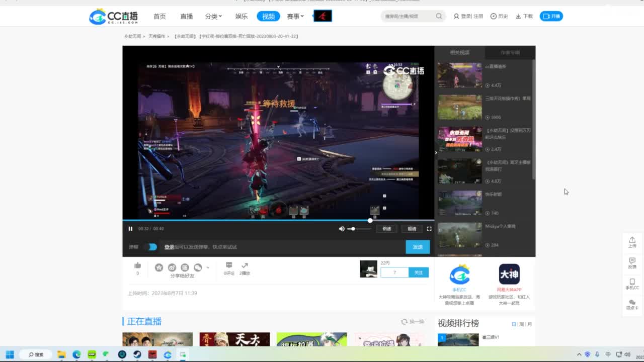The width and height of the screenshot is (644, 362).
Task: Open the chat-bubble floating sidebar button
Action: coord(632,305)
